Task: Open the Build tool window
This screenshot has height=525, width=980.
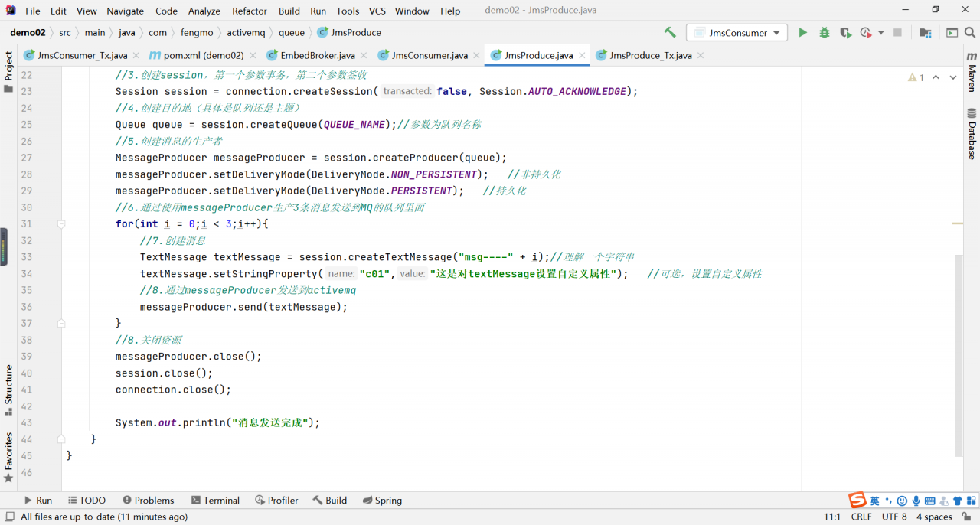Action: coord(329,501)
